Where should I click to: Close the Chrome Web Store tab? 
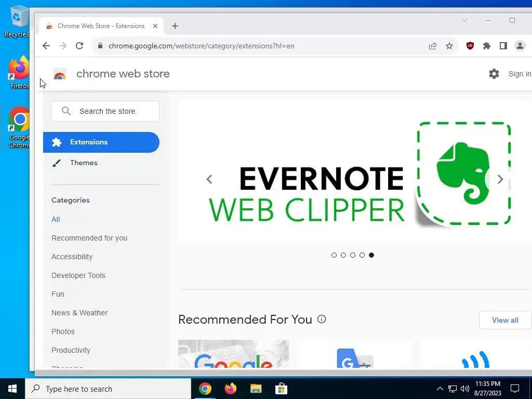(155, 26)
